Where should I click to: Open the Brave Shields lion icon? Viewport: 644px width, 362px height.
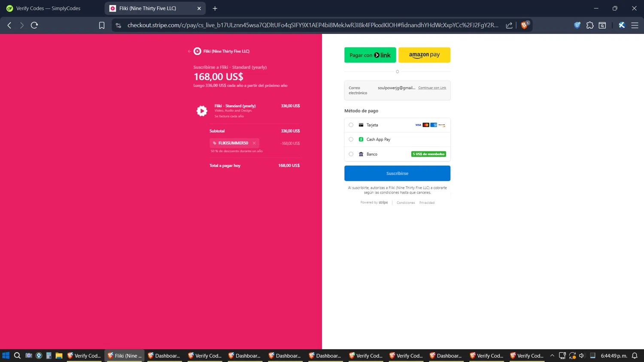525,25
